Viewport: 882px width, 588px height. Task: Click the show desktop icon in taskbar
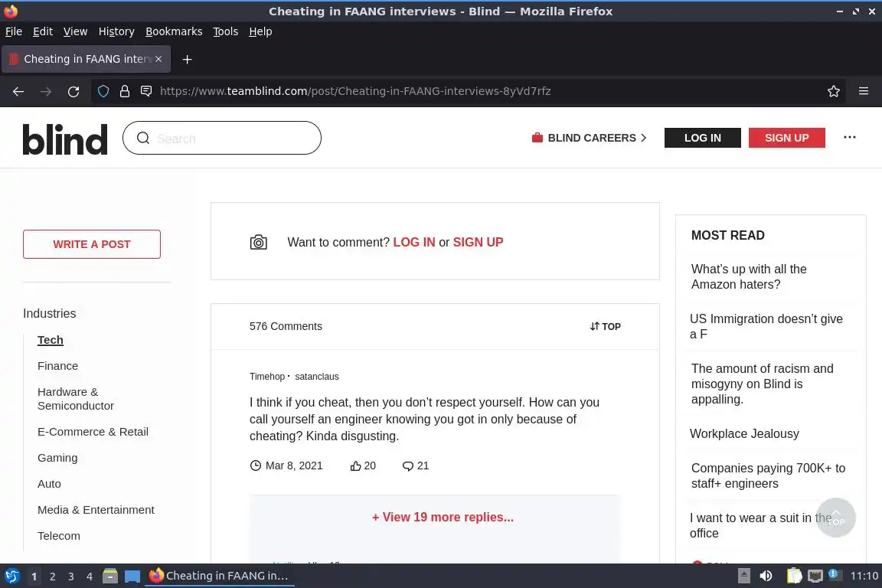pyautogui.click(x=132, y=577)
